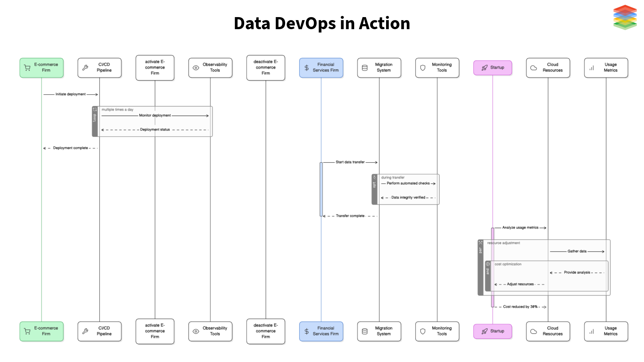Select the database icon on Migration System
Image resolution: width=644 pixels, height=362 pixels.
point(364,67)
